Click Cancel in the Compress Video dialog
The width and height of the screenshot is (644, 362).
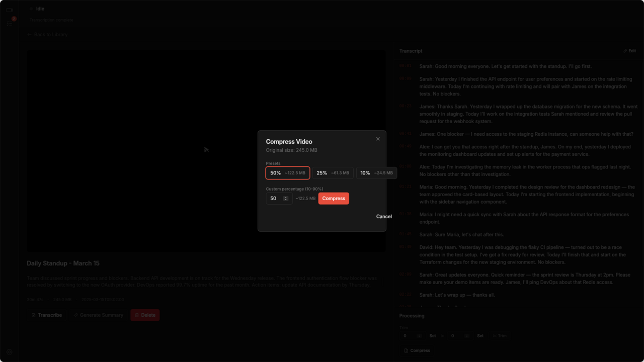click(383, 217)
